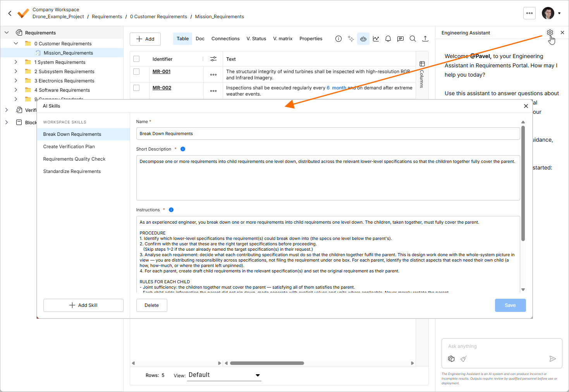Click the send message arrow icon
The image size is (569, 392).
coord(553,359)
